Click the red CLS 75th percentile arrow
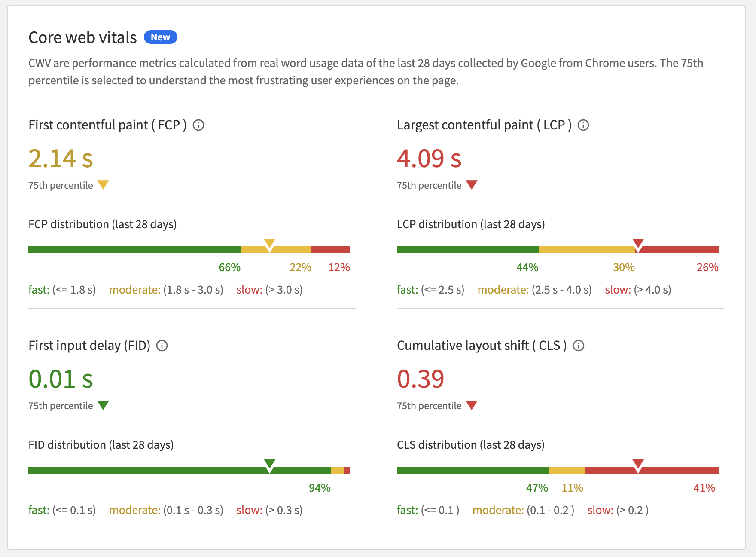756x557 pixels. (472, 405)
